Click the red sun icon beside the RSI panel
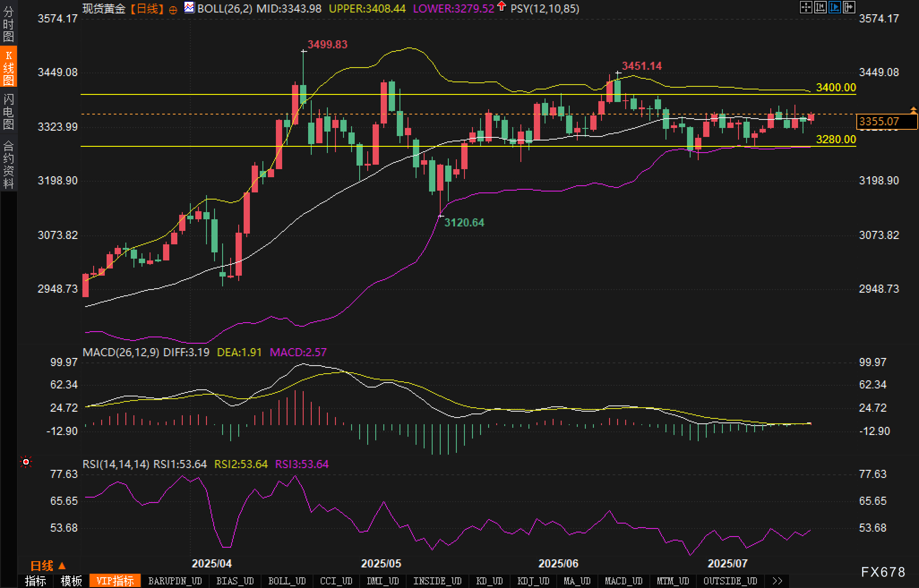 (26, 462)
